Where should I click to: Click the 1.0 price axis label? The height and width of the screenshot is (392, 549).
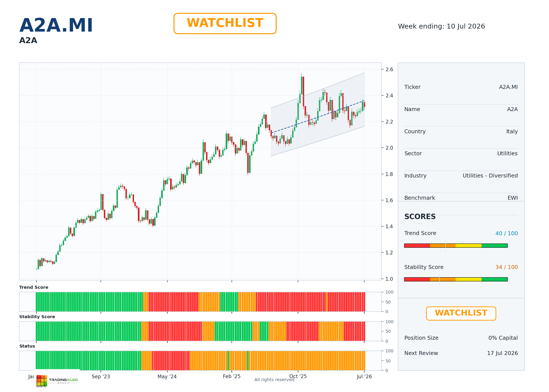(389, 279)
